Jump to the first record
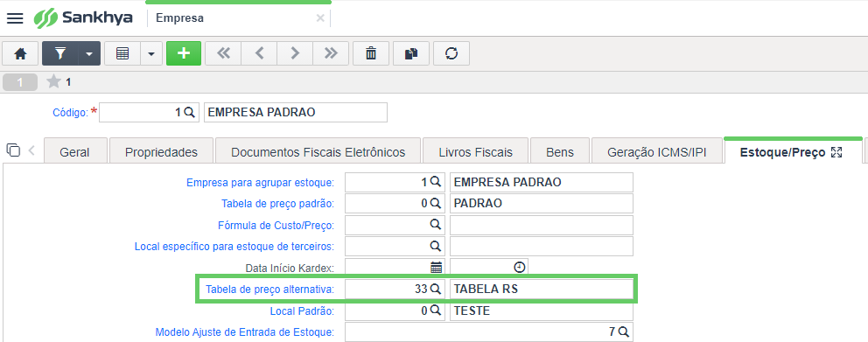 coord(223,53)
